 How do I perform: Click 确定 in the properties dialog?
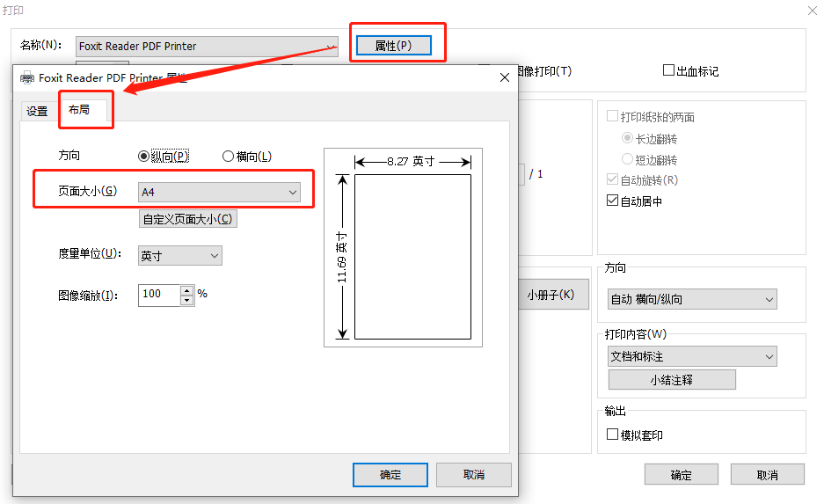point(390,475)
